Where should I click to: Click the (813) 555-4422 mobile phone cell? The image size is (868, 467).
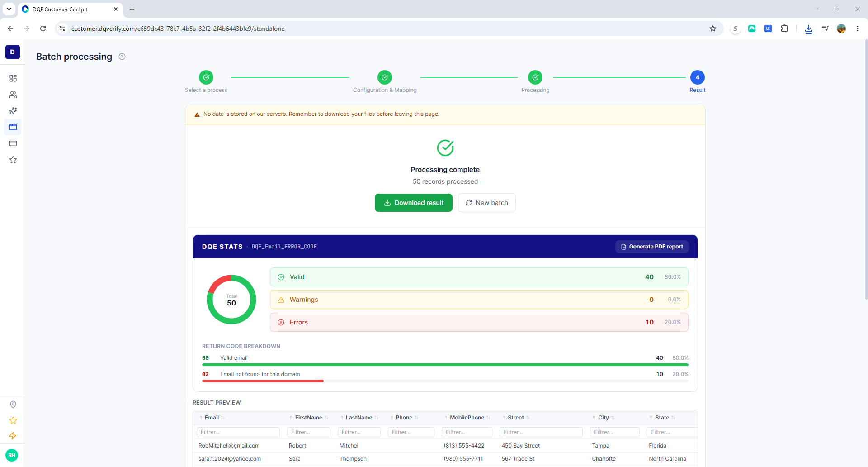pyautogui.click(x=464, y=446)
